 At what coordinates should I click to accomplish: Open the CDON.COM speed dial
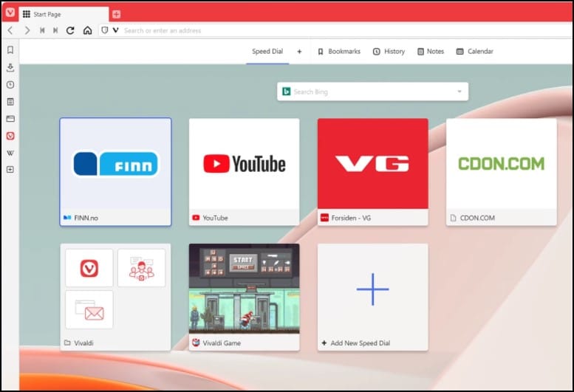pos(502,172)
